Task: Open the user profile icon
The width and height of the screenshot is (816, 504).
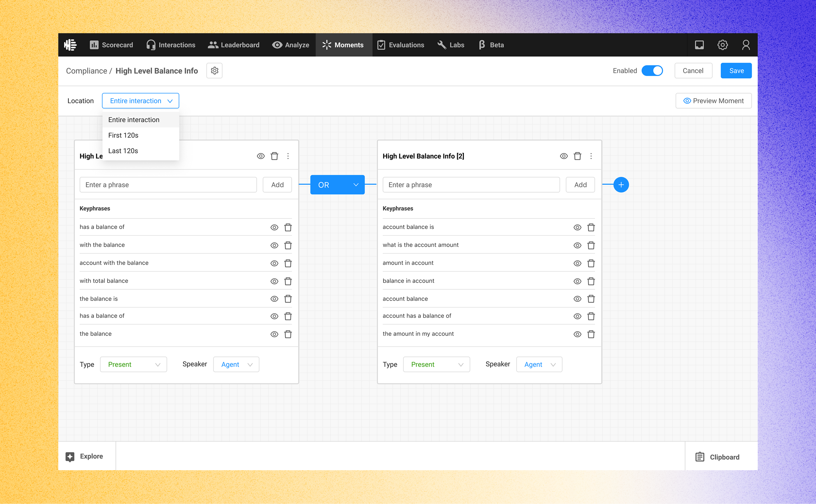Action: (746, 45)
